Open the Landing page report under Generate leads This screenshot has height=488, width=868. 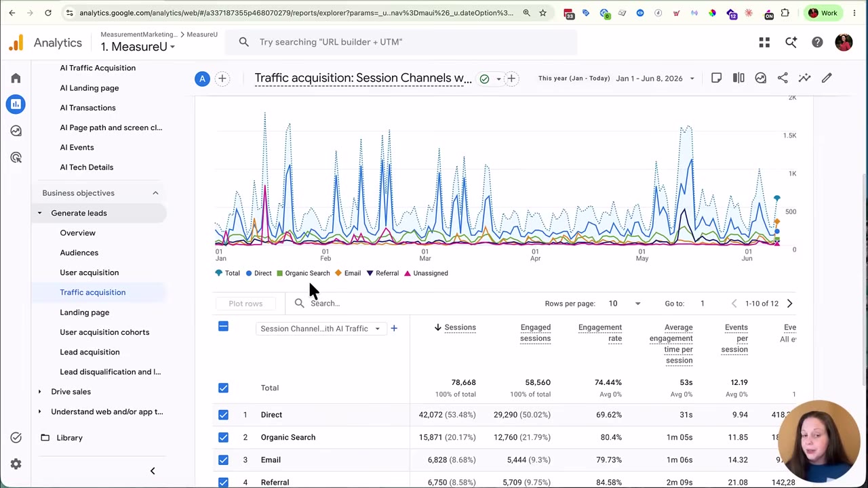click(x=85, y=312)
